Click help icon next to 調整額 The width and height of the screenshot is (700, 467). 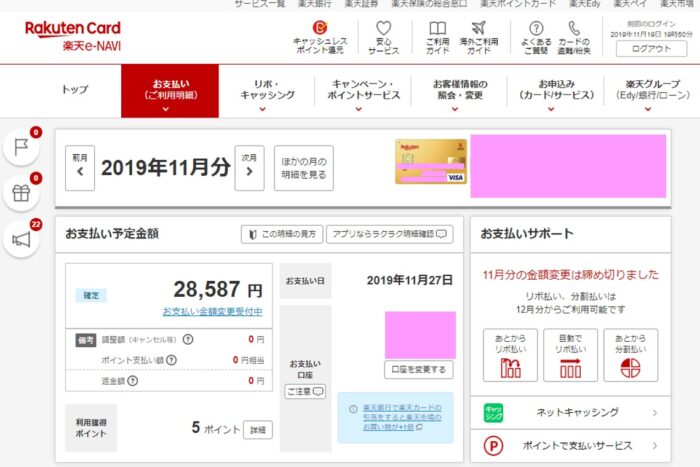(x=188, y=339)
